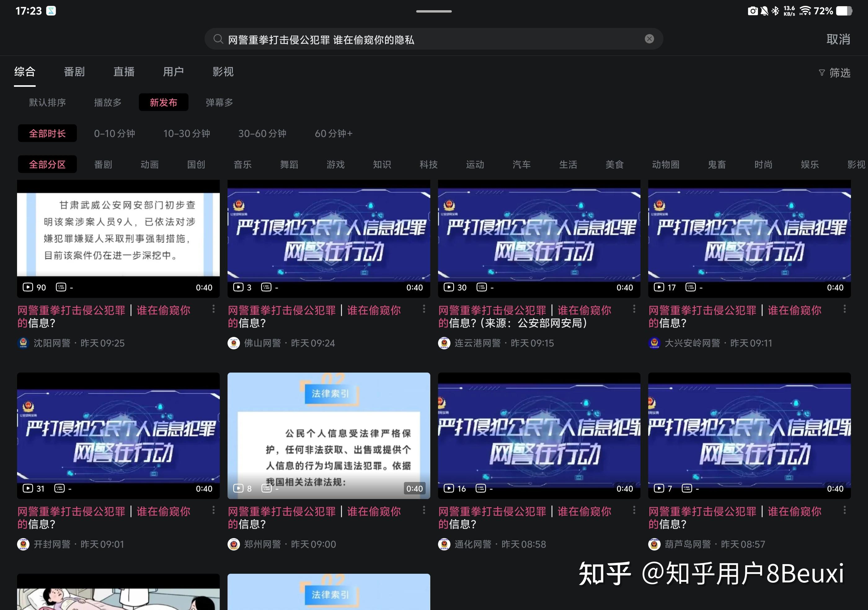Filter by 动物圈 category
This screenshot has height=610, width=868.
coord(666,164)
